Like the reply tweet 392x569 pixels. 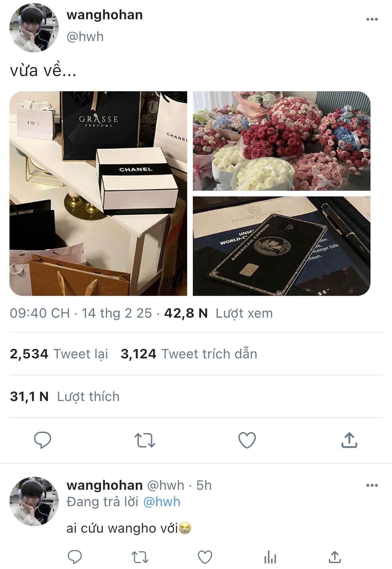coord(205,557)
